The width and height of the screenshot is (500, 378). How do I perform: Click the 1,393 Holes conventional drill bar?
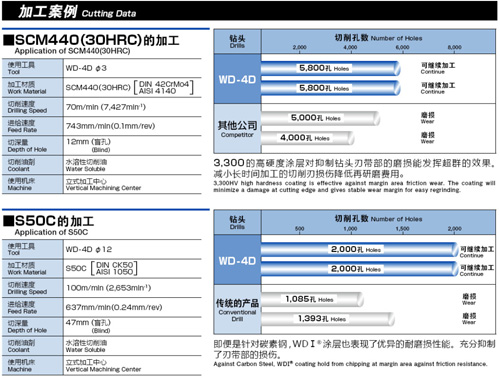tap(328, 319)
